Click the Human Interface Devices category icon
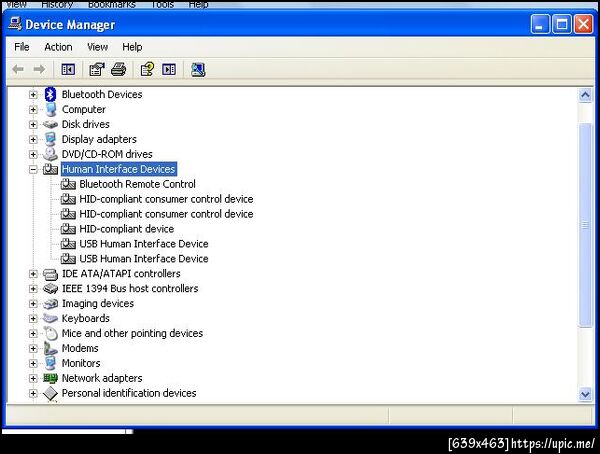The height and width of the screenshot is (454, 600). pyautogui.click(x=50, y=169)
